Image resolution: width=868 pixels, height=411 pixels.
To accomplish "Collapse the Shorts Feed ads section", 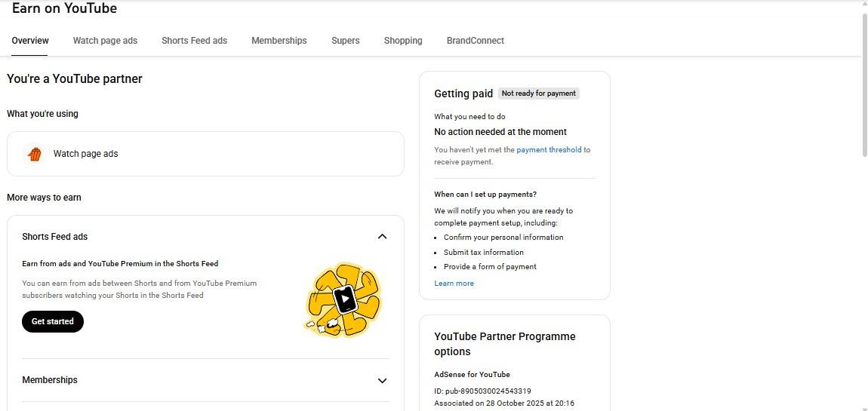I will 382,237.
